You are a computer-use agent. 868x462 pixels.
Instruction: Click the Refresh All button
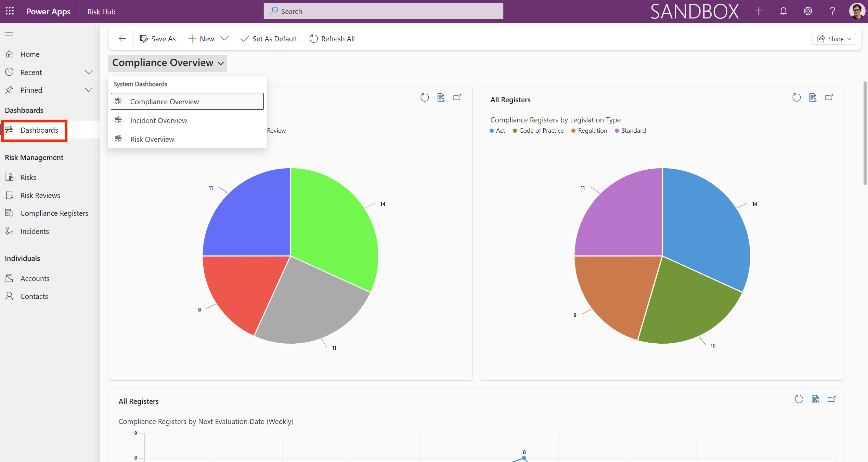click(x=332, y=39)
